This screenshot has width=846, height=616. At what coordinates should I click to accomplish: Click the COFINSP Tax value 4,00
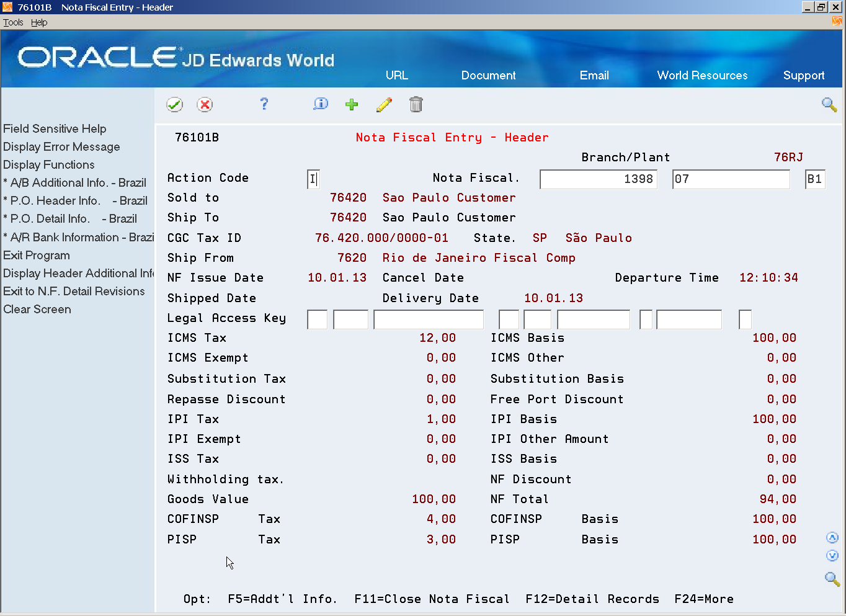[441, 519]
